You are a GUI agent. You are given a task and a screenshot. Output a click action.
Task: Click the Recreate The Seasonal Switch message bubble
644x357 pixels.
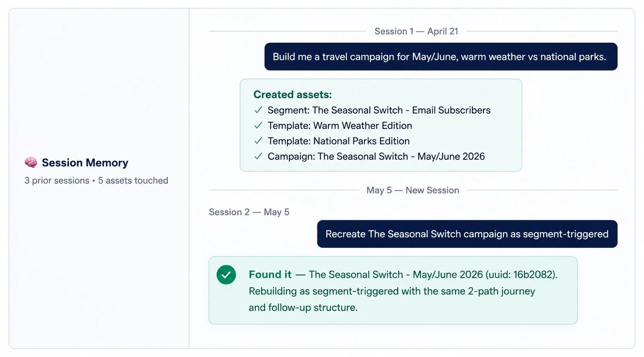pyautogui.click(x=467, y=234)
